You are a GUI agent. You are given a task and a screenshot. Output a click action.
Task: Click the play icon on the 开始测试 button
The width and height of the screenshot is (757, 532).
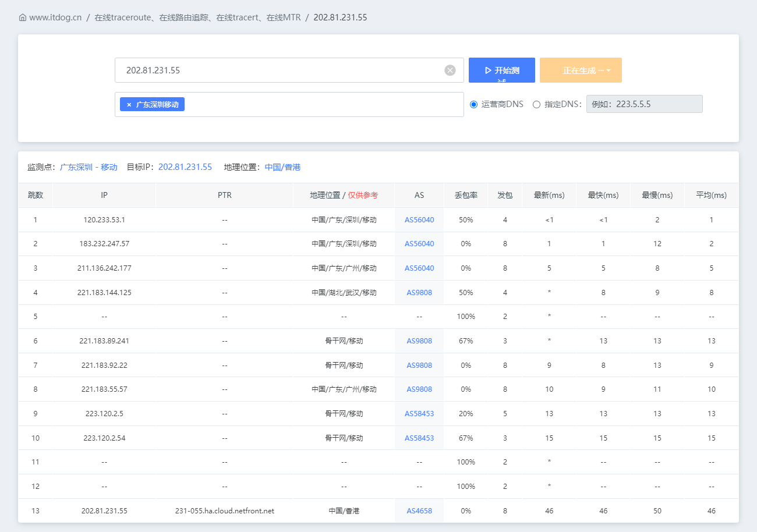tap(488, 70)
